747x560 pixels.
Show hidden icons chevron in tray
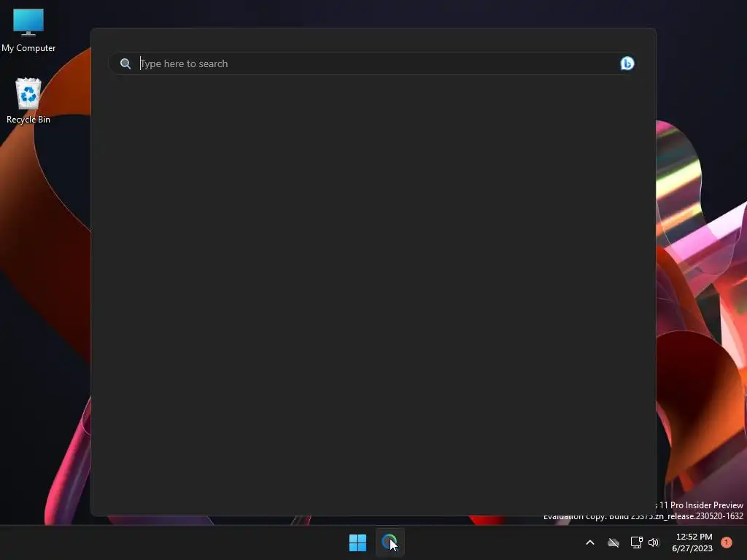(x=589, y=542)
